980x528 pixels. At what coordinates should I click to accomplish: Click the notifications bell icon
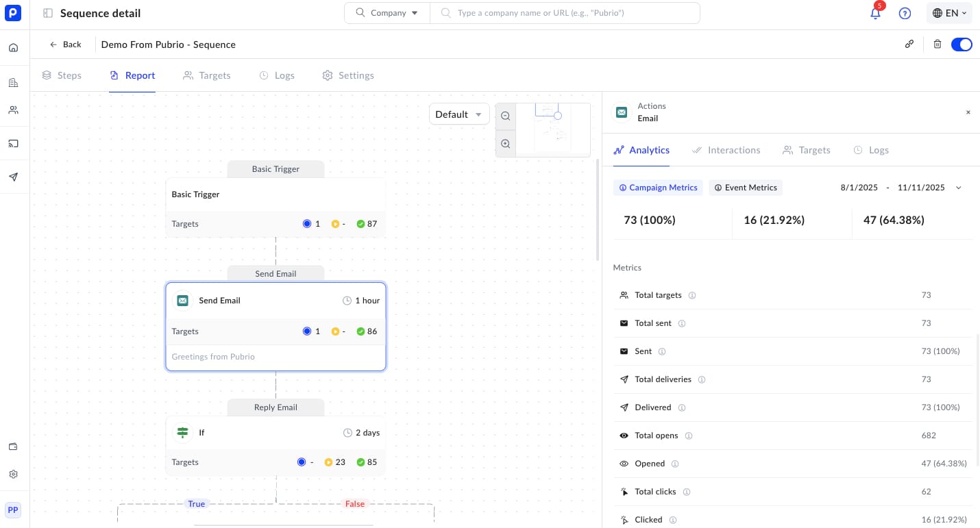click(875, 14)
